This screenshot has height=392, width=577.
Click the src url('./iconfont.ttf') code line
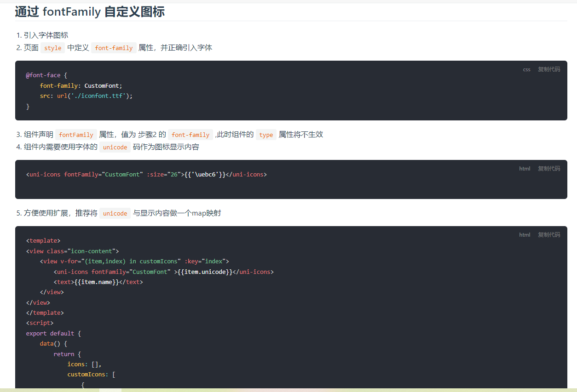pos(86,96)
